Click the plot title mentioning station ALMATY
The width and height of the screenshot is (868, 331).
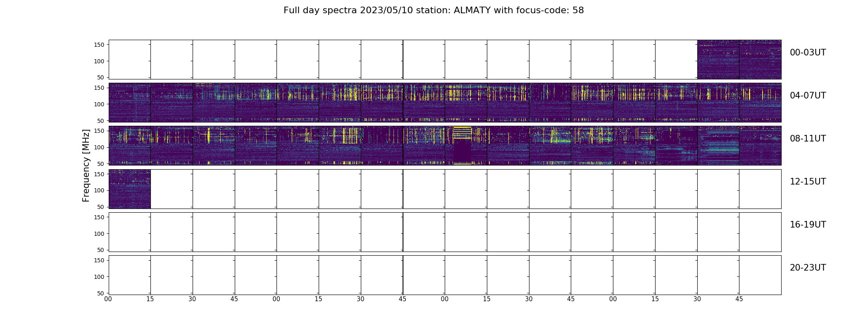pyautogui.click(x=434, y=10)
